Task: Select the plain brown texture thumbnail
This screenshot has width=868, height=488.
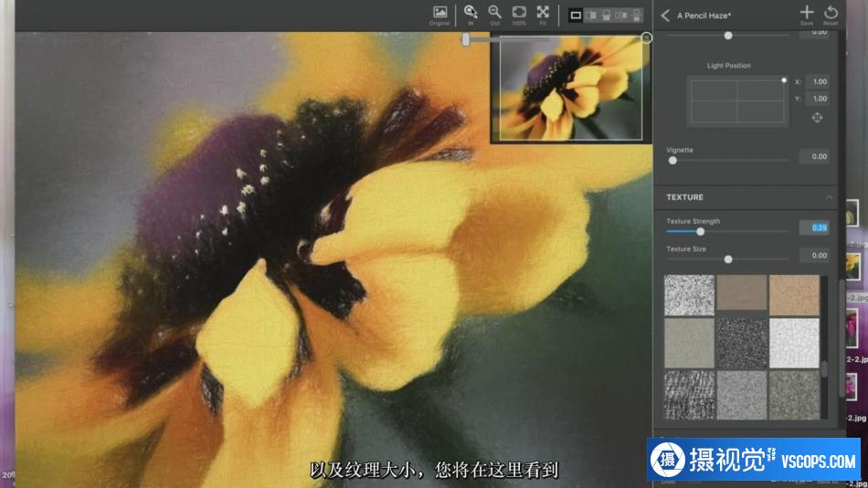Action: (742, 292)
